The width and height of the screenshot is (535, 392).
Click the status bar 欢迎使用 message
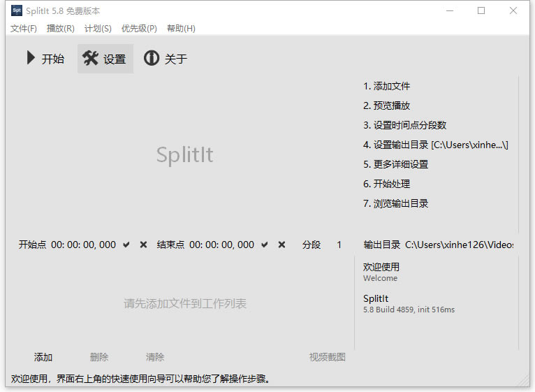(140, 378)
